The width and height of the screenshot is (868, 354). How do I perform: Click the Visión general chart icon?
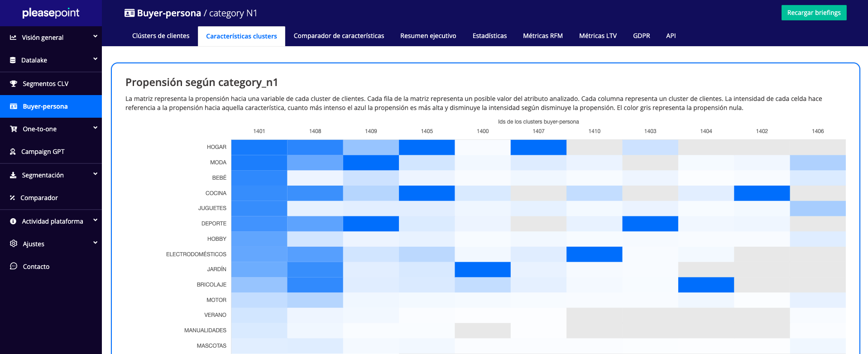[13, 38]
